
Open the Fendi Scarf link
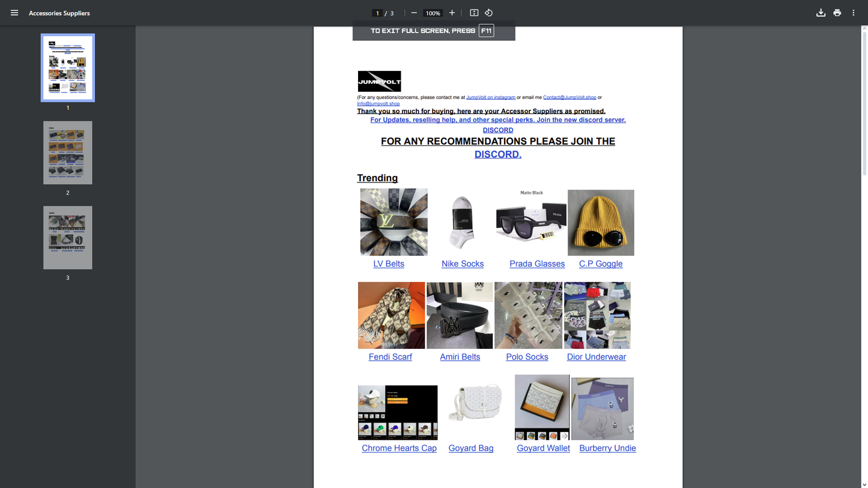390,357
